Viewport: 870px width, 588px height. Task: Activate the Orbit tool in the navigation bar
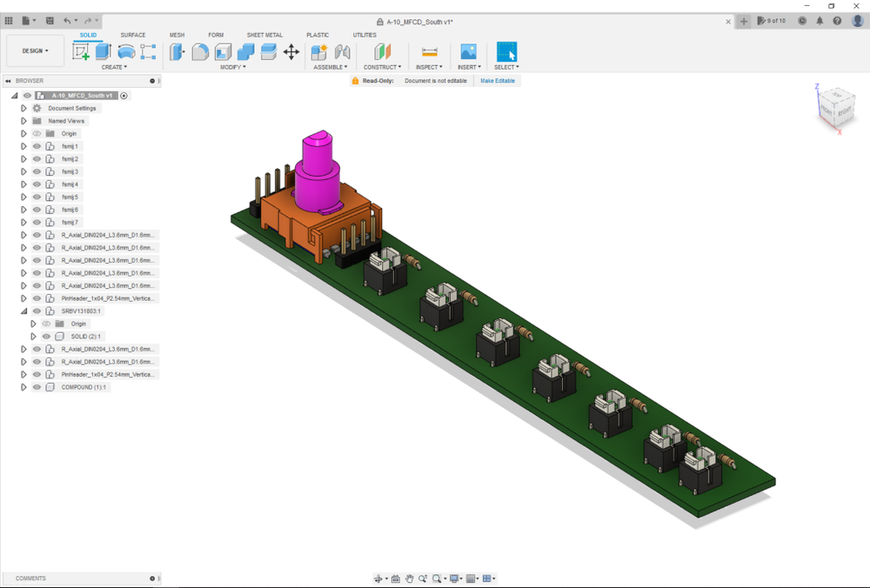pos(379,578)
